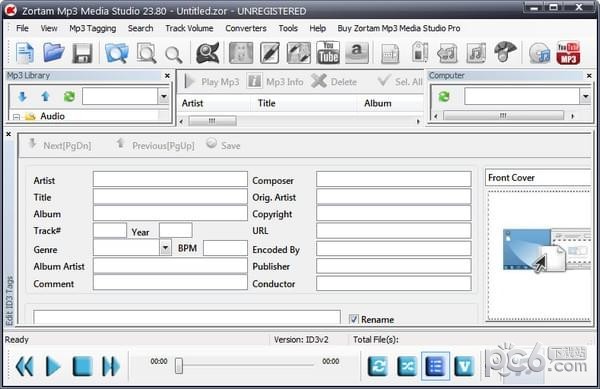Stop playback with the square button
Screen dimensions: 600x389
[82, 366]
